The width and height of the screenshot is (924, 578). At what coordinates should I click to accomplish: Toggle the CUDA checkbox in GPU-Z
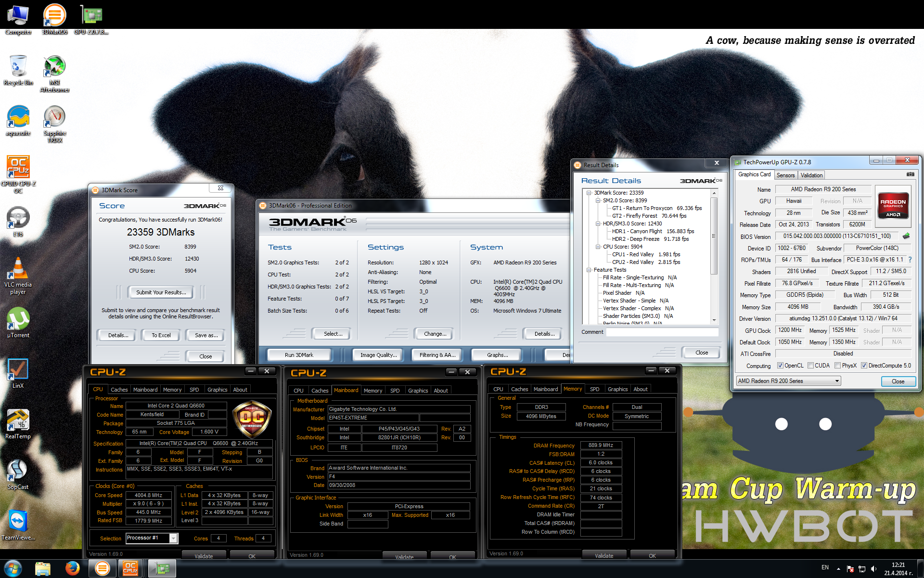(x=811, y=366)
